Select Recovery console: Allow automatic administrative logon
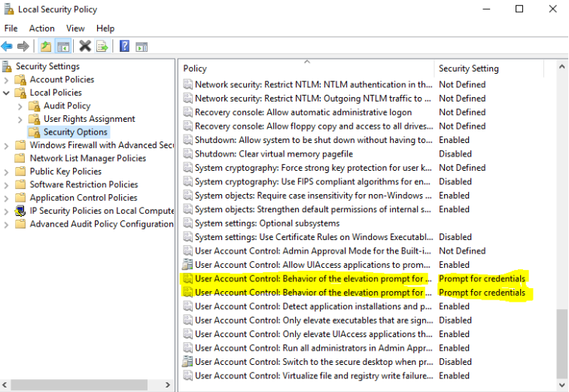569x392 pixels. coord(303,112)
